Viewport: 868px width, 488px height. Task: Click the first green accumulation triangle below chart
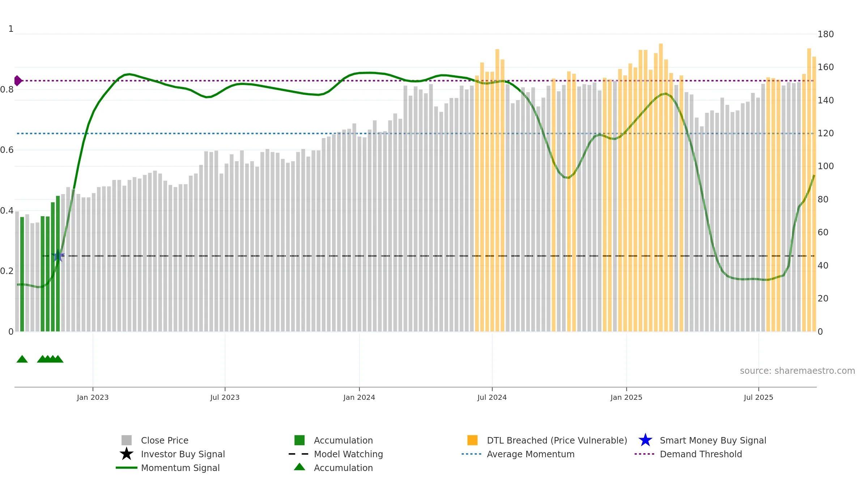click(x=22, y=359)
